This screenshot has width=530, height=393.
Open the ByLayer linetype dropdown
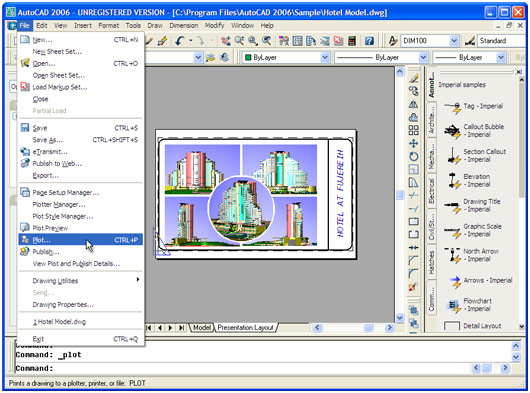pyautogui.click(x=424, y=57)
